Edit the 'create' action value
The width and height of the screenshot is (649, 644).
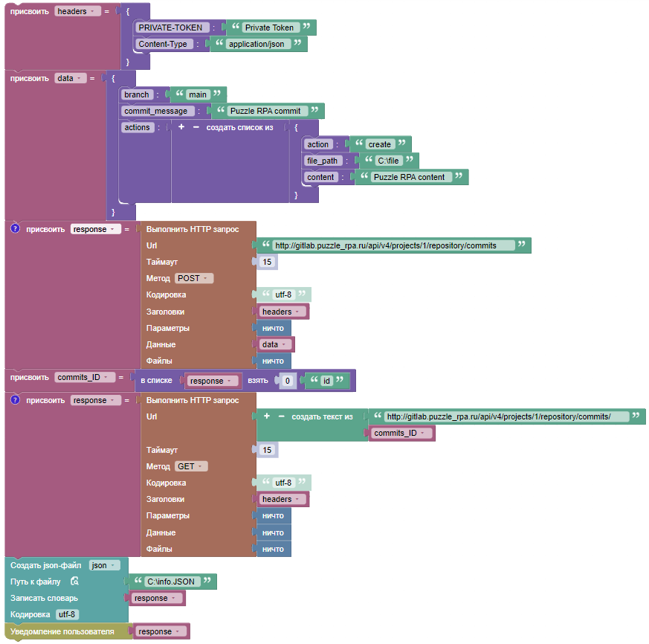pyautogui.click(x=380, y=144)
